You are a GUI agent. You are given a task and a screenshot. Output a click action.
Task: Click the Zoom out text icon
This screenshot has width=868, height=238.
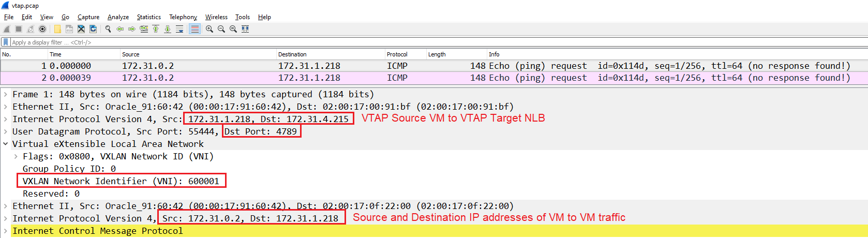[x=221, y=29]
